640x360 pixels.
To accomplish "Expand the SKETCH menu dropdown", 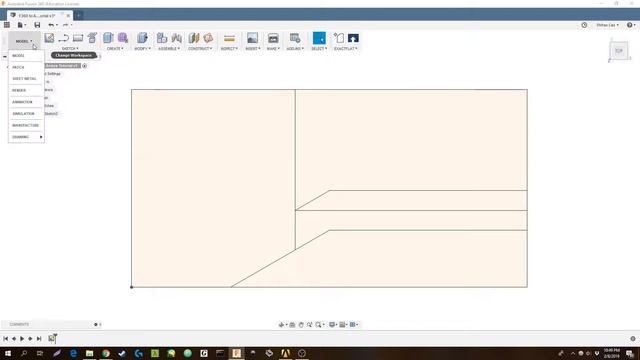I will (x=70, y=49).
